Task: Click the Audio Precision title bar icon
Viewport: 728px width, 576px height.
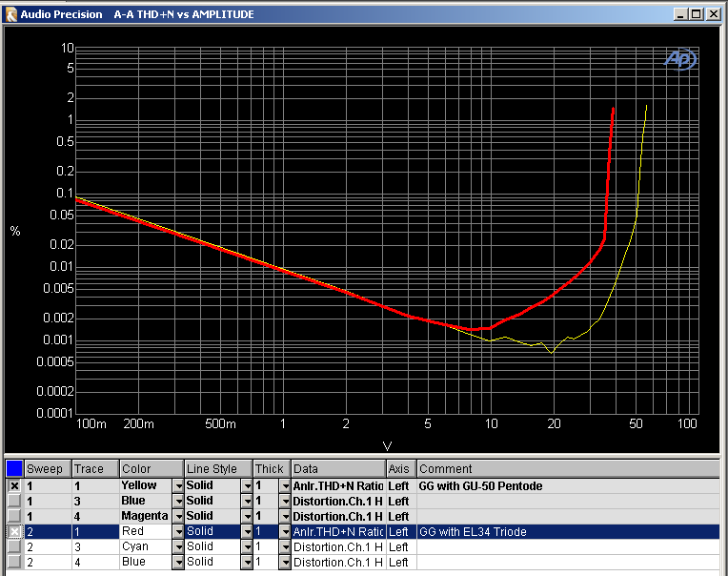Action: (11, 14)
